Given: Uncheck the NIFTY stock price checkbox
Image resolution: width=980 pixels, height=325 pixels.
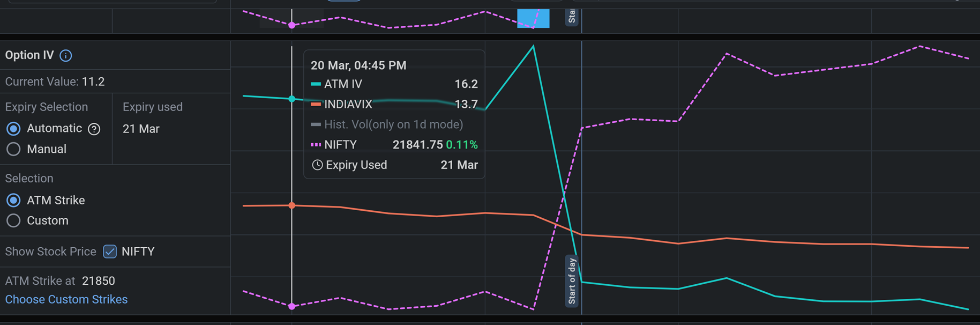Looking at the screenshot, I should click(110, 252).
